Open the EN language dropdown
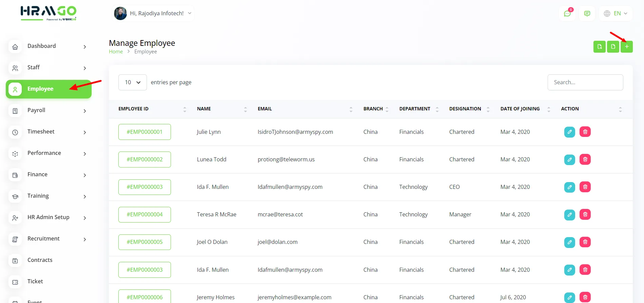 [x=615, y=14]
